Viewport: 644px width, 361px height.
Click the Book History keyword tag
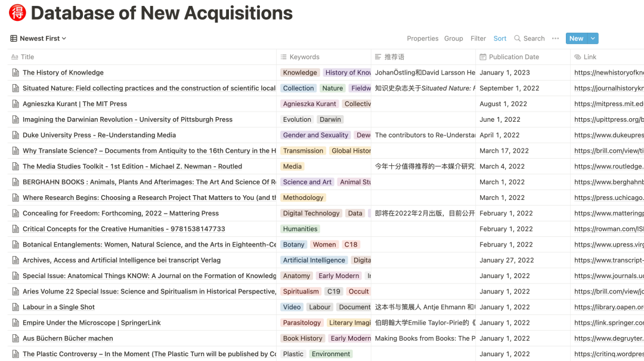303,338
